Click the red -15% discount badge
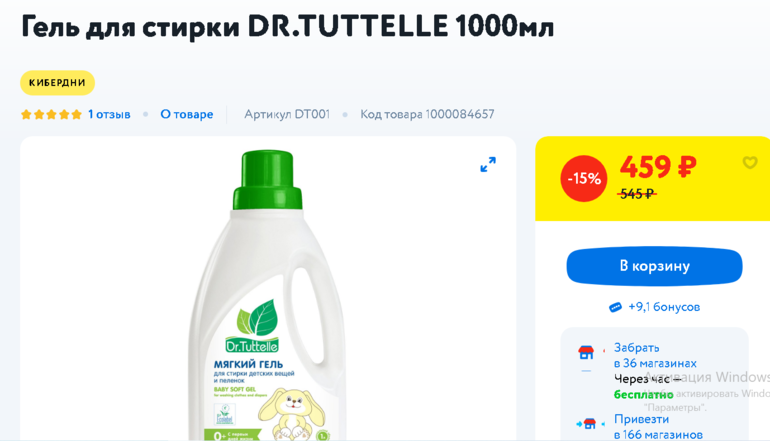 [x=584, y=178]
